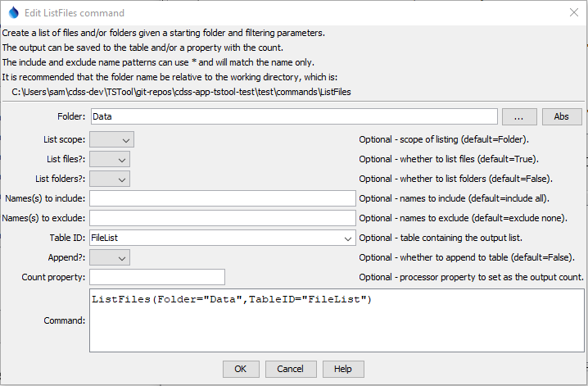Click the 'Folder:' label

[x=71, y=116]
